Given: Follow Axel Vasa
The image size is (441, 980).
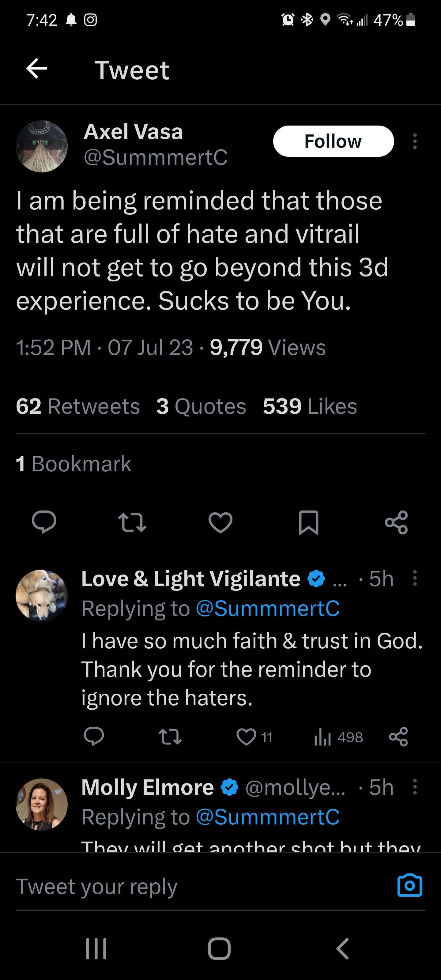Looking at the screenshot, I should 333,141.
